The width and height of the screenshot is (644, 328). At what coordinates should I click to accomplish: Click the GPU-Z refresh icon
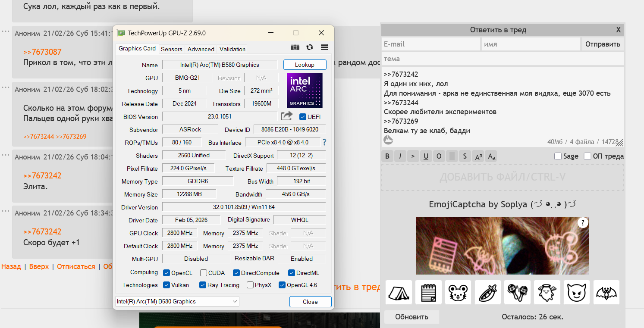(310, 47)
